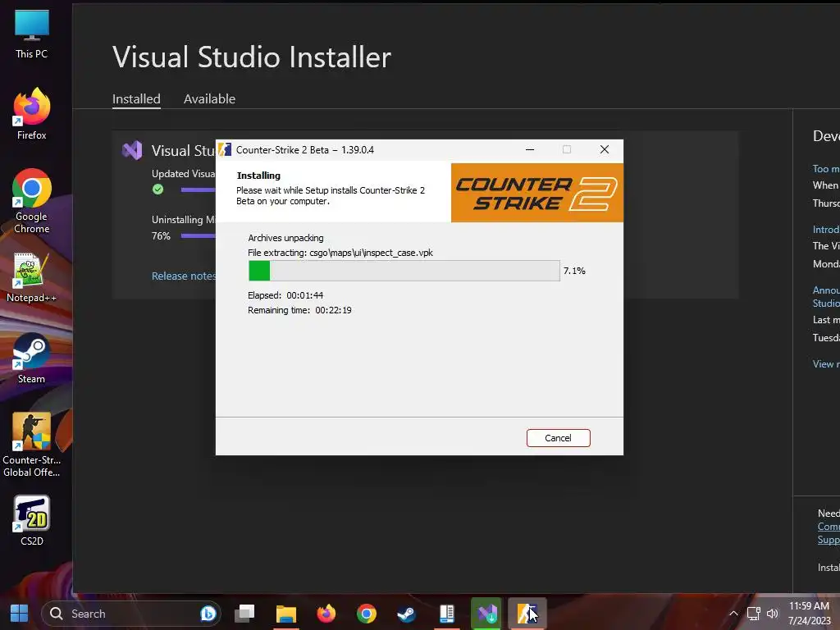The height and width of the screenshot is (630, 840).
Task: Click the 'Visual Studio Installer' heading
Action: pyautogui.click(x=252, y=57)
